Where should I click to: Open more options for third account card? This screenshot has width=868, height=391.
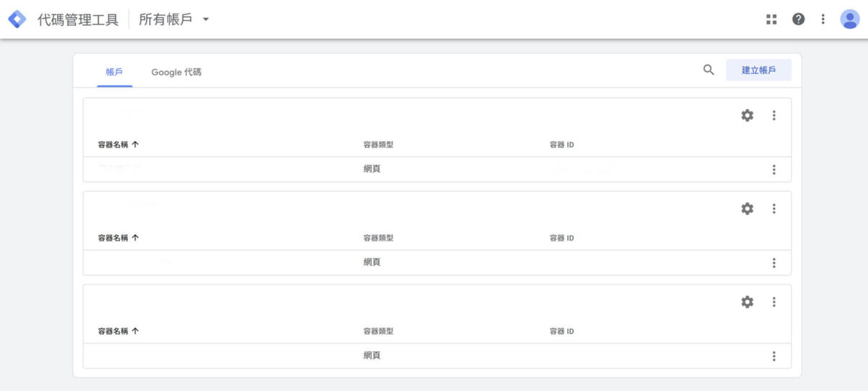click(x=774, y=302)
